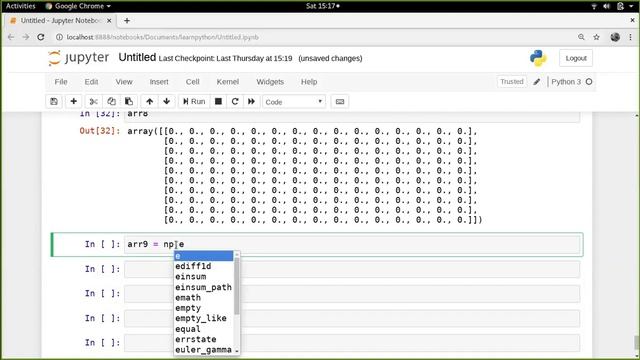Image resolution: width=640 pixels, height=360 pixels.
Task: Copy selected cells with the toolbar icon
Action: pos(111,102)
